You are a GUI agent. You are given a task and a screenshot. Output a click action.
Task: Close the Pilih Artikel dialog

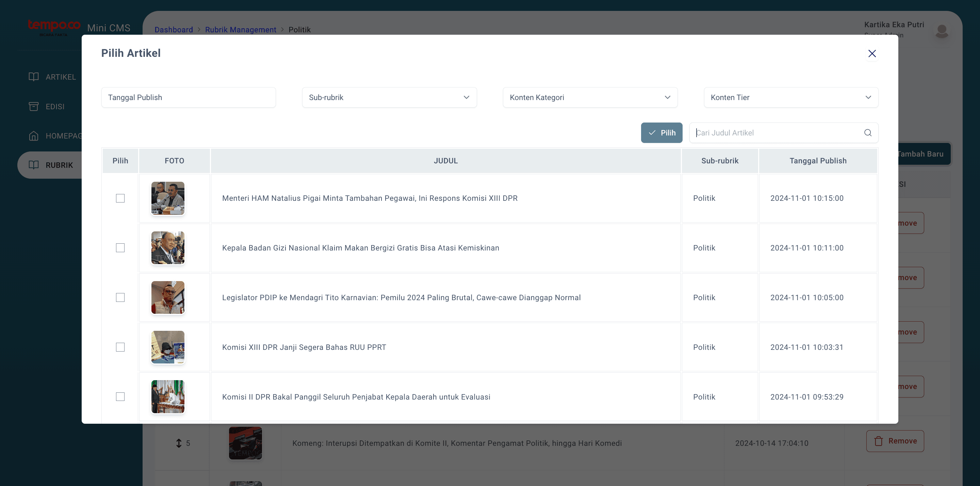click(872, 54)
